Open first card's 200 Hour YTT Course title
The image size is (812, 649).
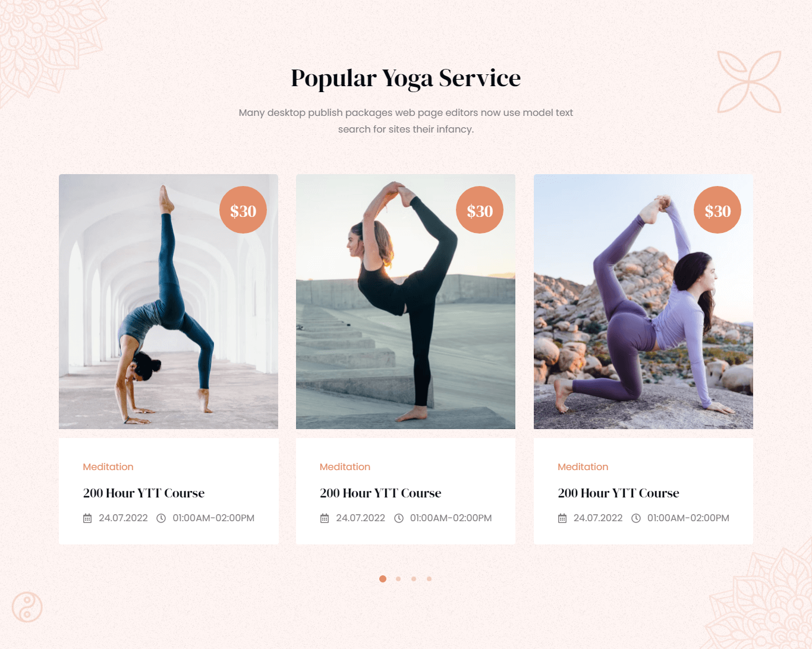click(x=144, y=493)
